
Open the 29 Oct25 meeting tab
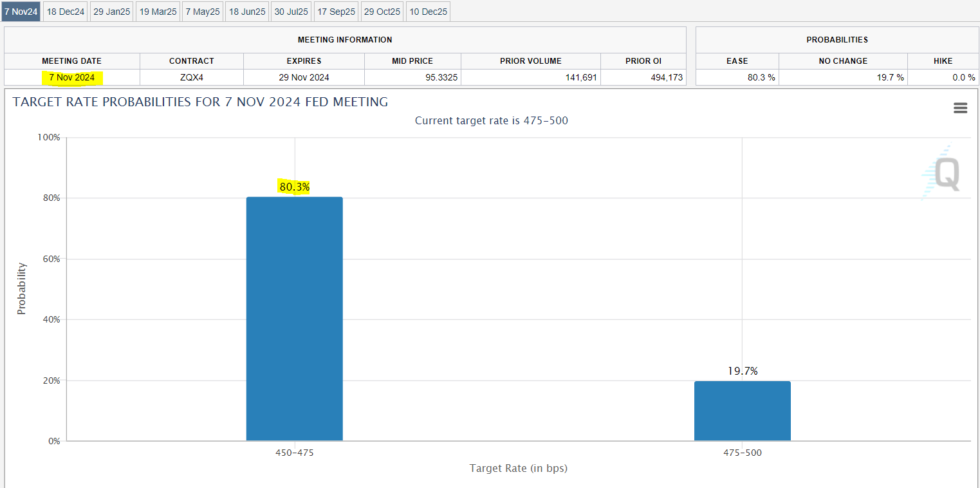click(x=382, y=11)
